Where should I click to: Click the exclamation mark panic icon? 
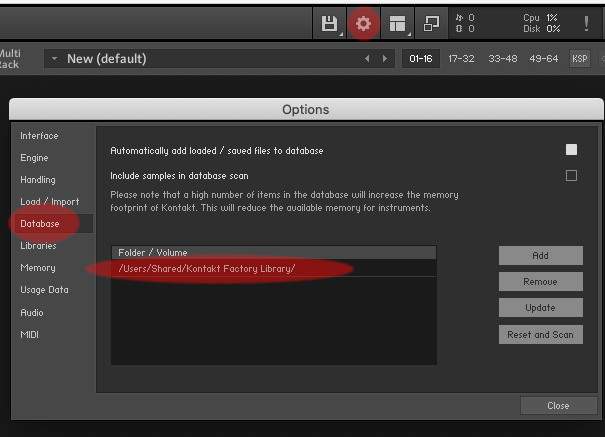click(586, 23)
